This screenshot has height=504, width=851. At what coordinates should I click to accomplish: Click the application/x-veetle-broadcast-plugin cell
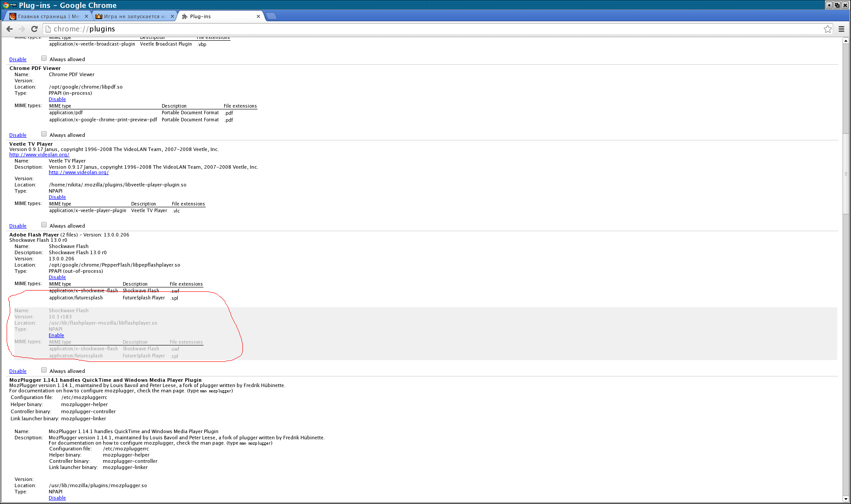92,44
